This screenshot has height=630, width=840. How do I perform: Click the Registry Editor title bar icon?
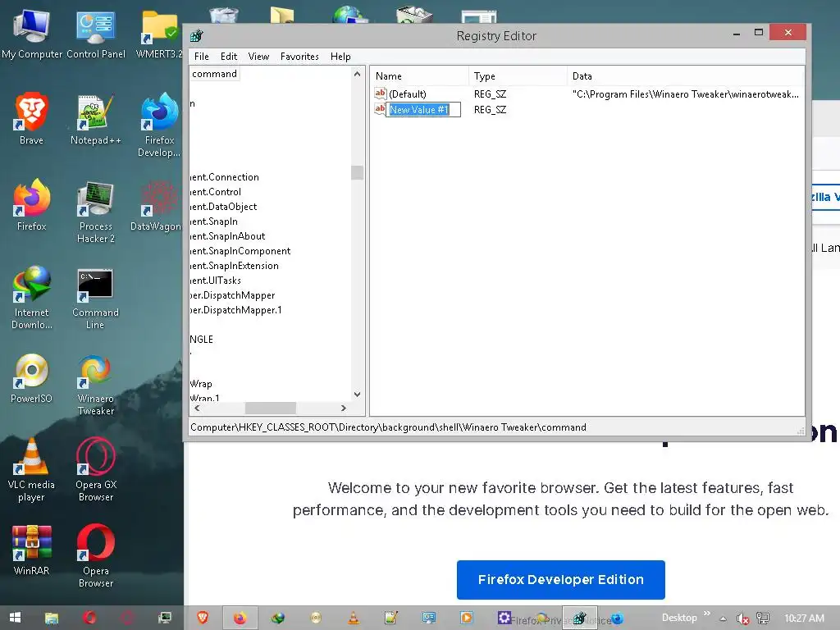197,36
